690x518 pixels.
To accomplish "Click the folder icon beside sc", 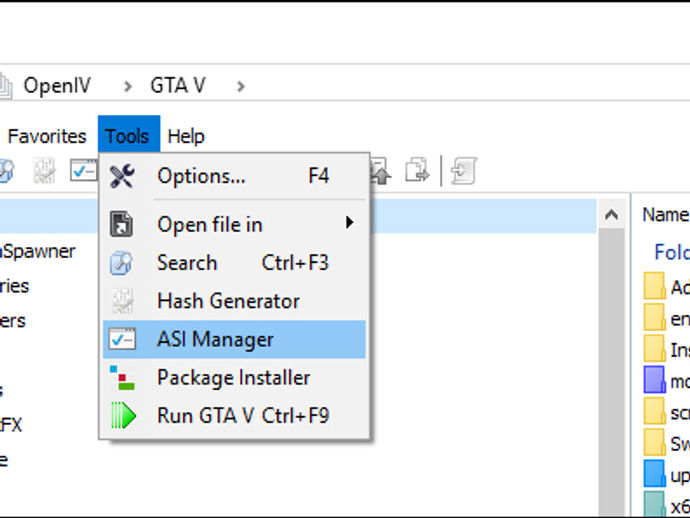I will click(x=654, y=411).
